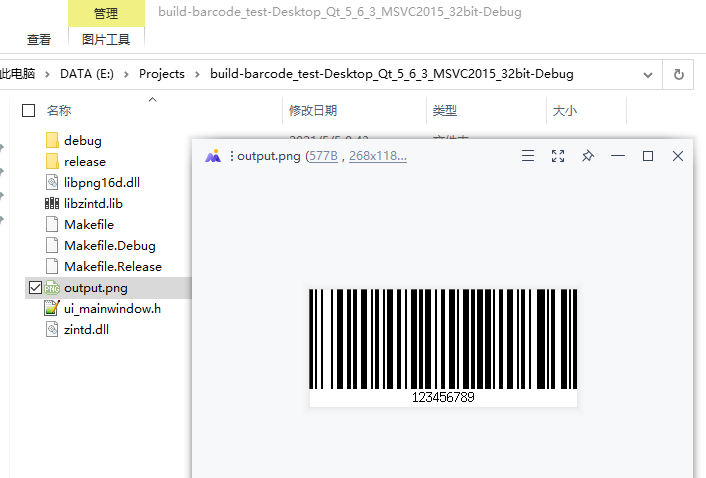Open the 图片工具 ribbon tab
Screen dimensions: 706x478
pyautogui.click(x=106, y=40)
